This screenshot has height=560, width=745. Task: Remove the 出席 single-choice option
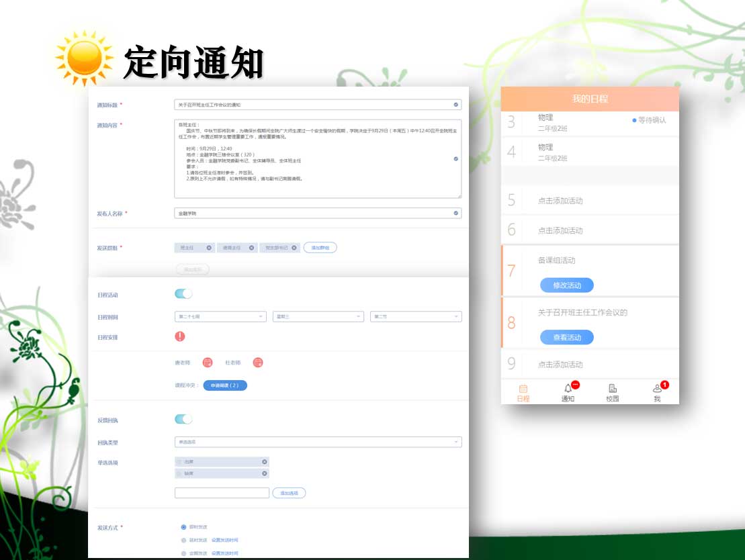point(264,462)
